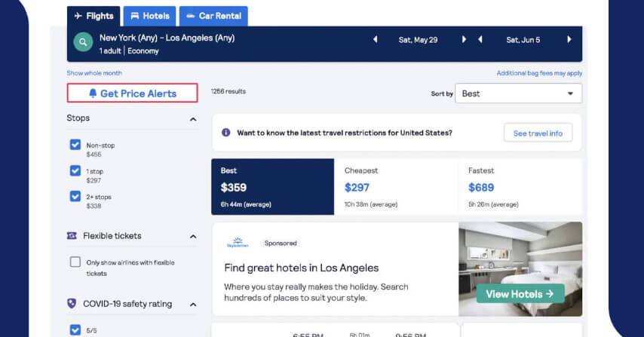This screenshot has height=337, width=644.
Task: Select the Cheapest $297 tab
Action: pos(396,187)
